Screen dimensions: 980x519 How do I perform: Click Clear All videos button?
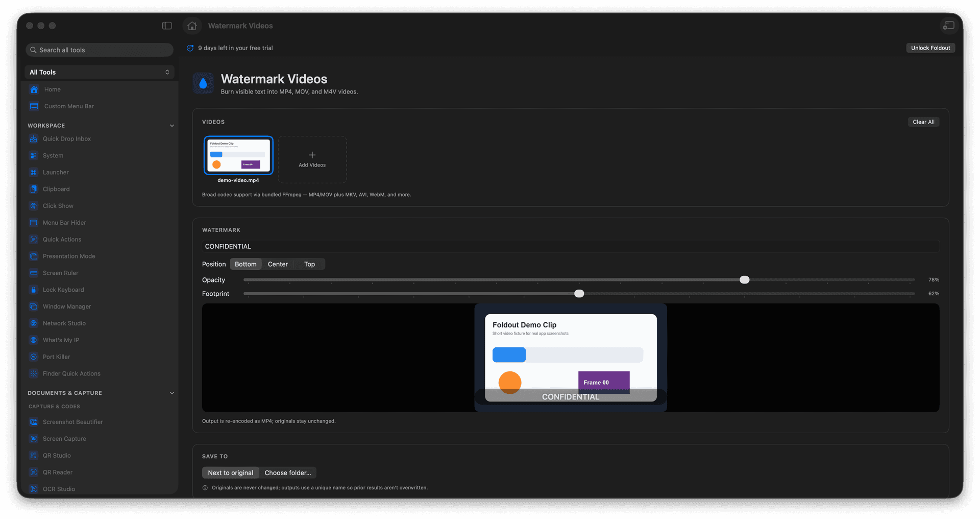tap(923, 122)
